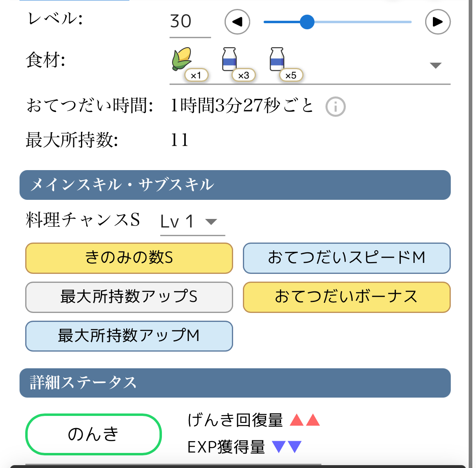Toggle the おてつだいスピードM sub-skill

pyautogui.click(x=347, y=258)
